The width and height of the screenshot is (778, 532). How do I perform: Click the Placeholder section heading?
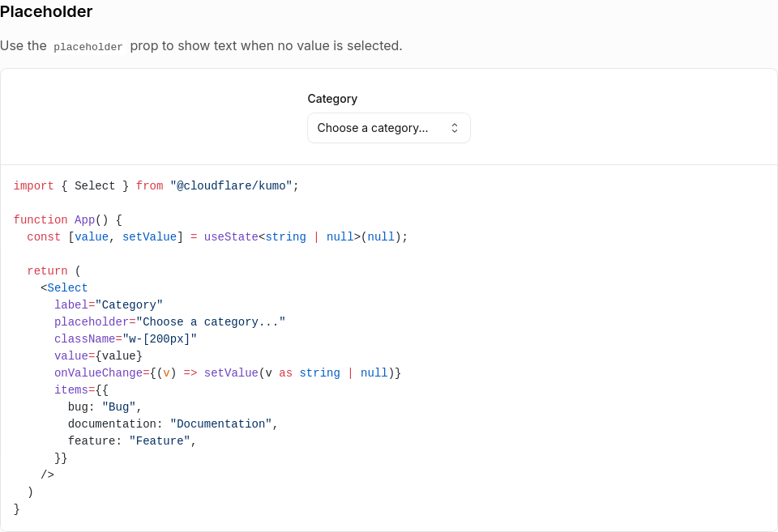(46, 11)
